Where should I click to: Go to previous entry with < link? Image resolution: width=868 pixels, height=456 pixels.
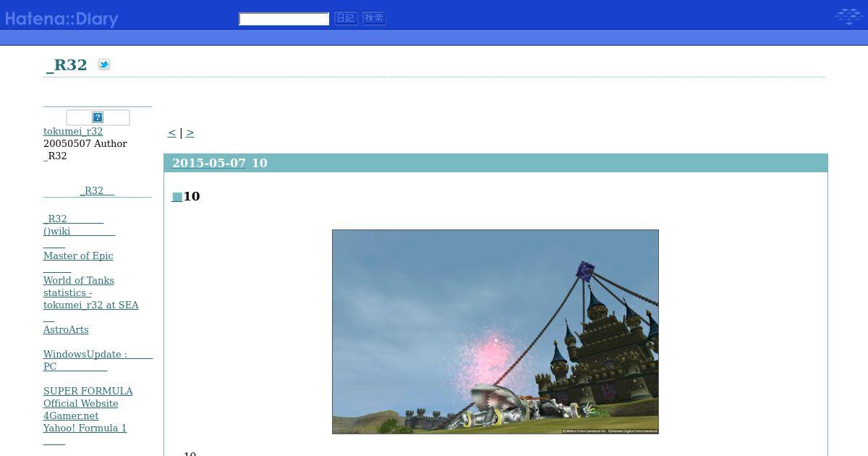171,132
